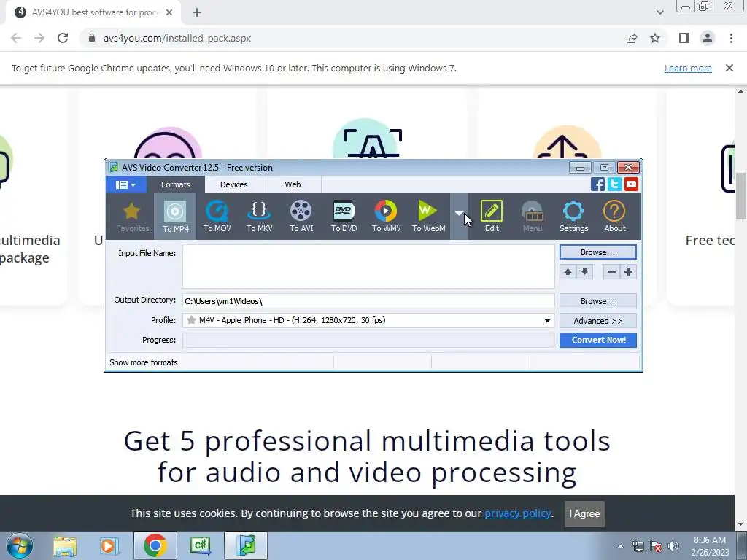Image resolution: width=747 pixels, height=560 pixels.
Task: Move input file down with arrow button
Action: tap(584, 272)
